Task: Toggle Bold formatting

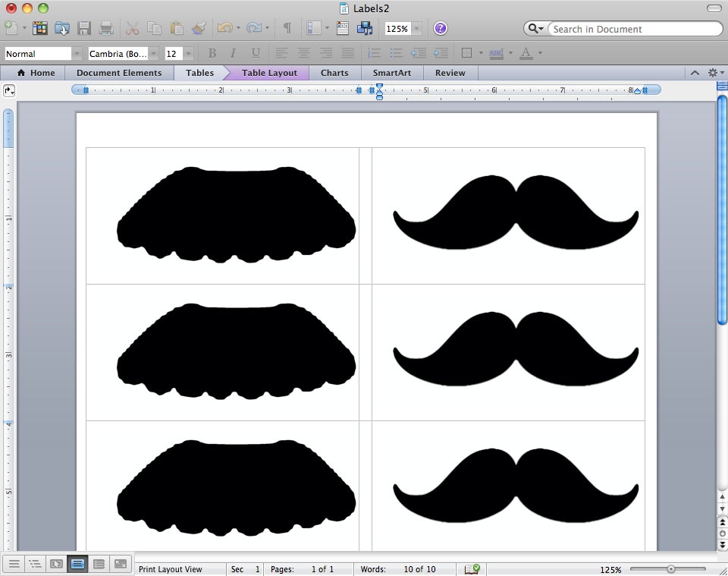Action: pos(212,53)
